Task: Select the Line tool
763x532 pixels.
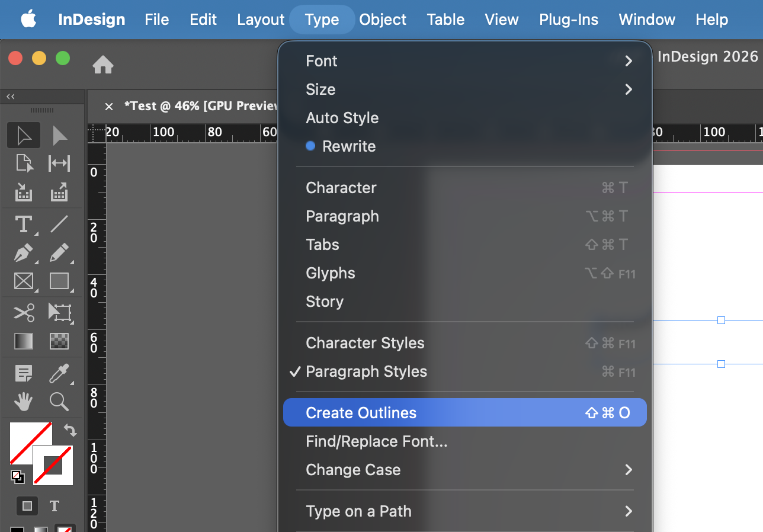Action: click(x=59, y=225)
